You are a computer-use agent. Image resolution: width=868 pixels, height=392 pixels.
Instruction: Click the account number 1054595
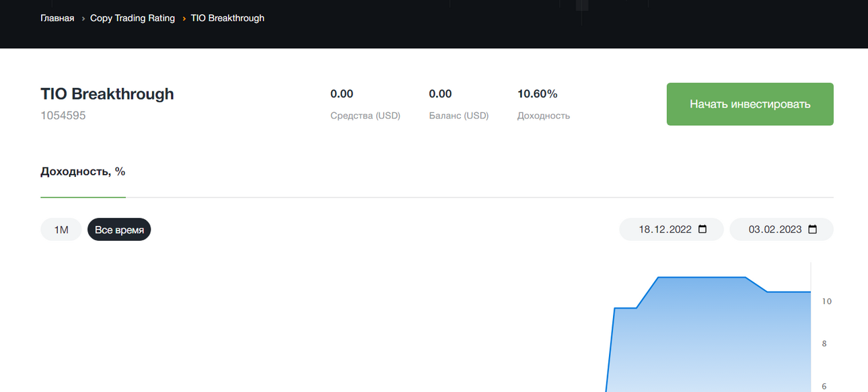tap(63, 116)
